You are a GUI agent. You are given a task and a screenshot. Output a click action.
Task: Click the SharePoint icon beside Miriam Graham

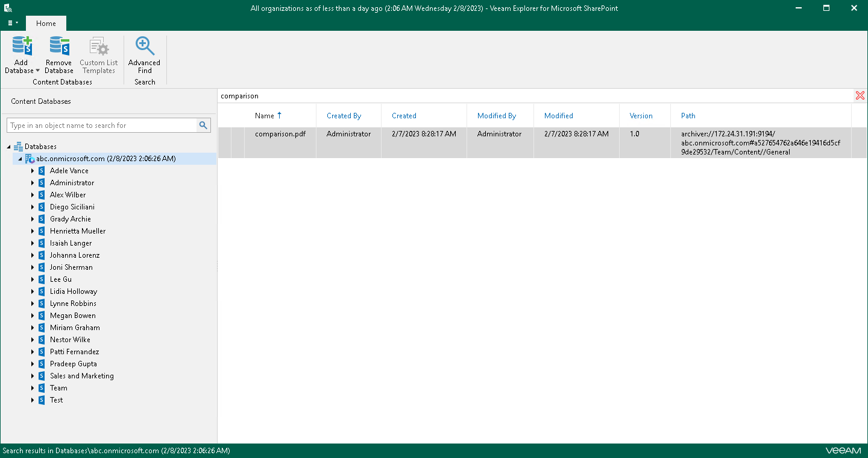point(42,328)
